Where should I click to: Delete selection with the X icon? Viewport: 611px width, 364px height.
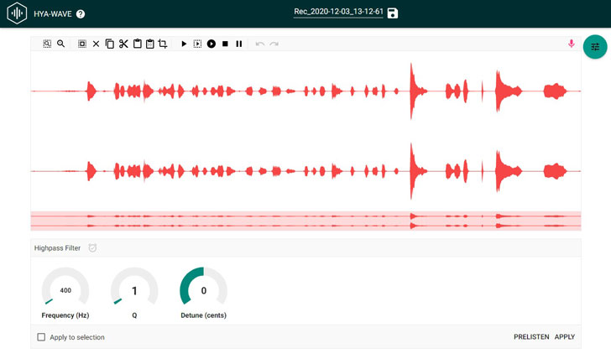point(96,44)
